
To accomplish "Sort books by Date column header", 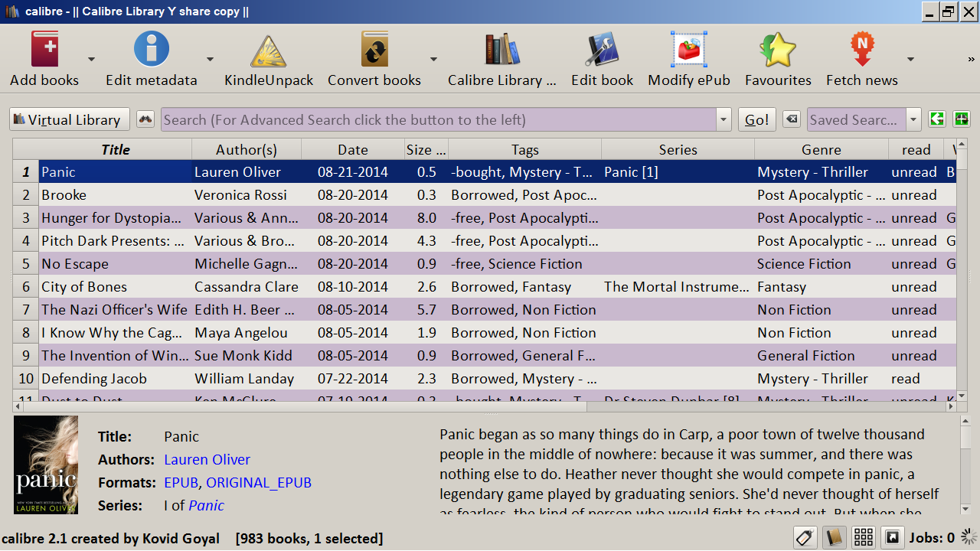I will pyautogui.click(x=353, y=150).
